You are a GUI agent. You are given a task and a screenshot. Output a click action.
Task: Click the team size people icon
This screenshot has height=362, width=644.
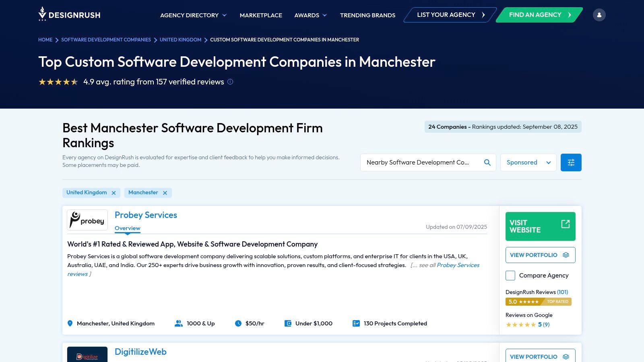[x=178, y=323]
